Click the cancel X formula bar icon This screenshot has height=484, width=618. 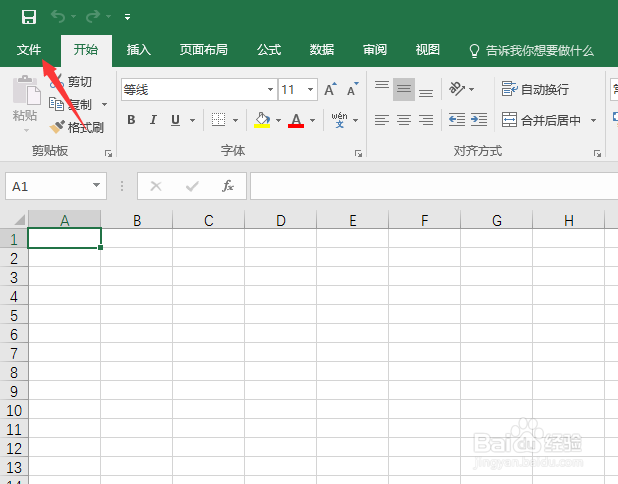[x=156, y=186]
